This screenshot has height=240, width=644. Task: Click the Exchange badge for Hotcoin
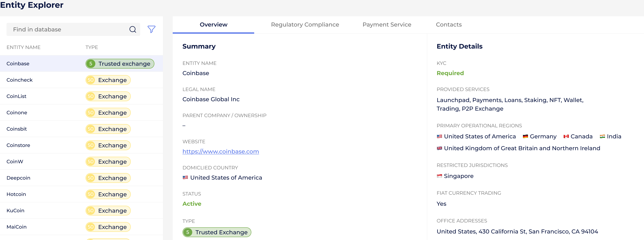click(108, 194)
